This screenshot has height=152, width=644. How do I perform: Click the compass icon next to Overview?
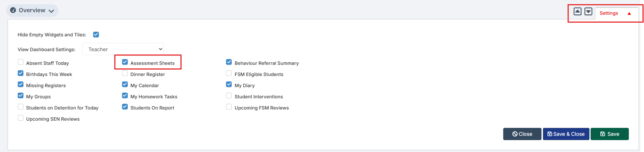(x=13, y=10)
